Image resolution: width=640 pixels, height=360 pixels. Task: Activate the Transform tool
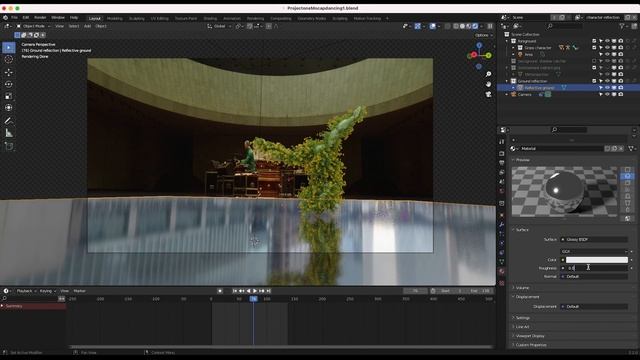[9, 108]
